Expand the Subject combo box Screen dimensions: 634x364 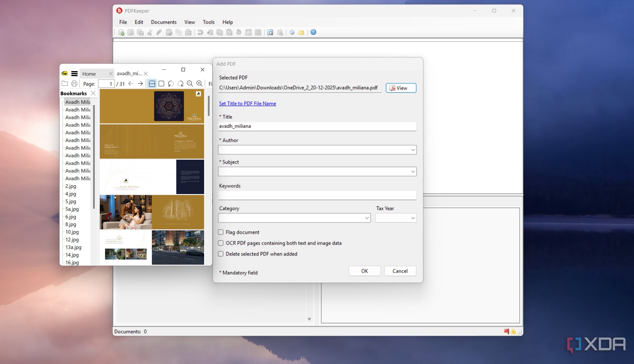[x=413, y=172]
